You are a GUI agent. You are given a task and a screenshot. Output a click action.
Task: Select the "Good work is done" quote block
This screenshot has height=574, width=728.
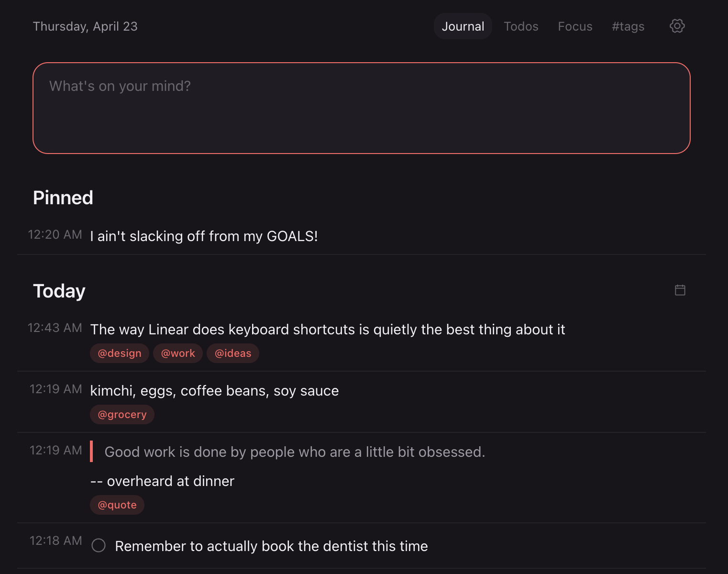point(295,452)
